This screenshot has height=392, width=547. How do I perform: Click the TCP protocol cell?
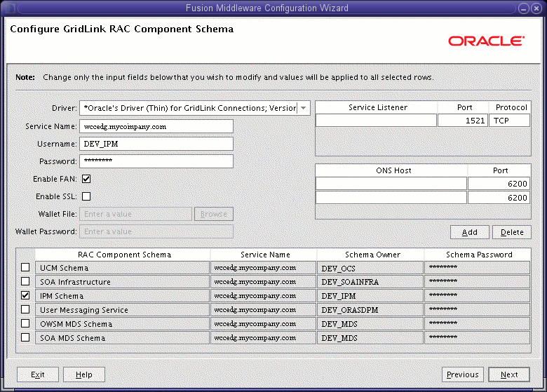coord(509,121)
